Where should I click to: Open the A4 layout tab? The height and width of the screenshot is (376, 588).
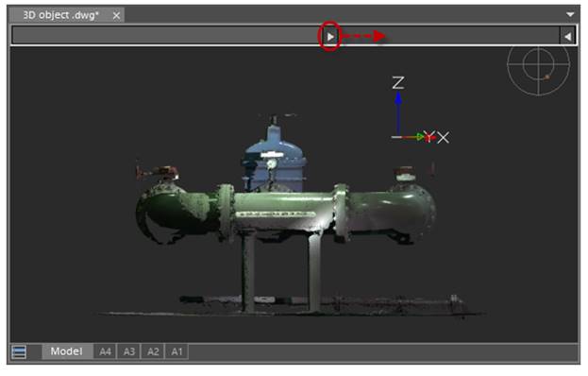coord(105,351)
